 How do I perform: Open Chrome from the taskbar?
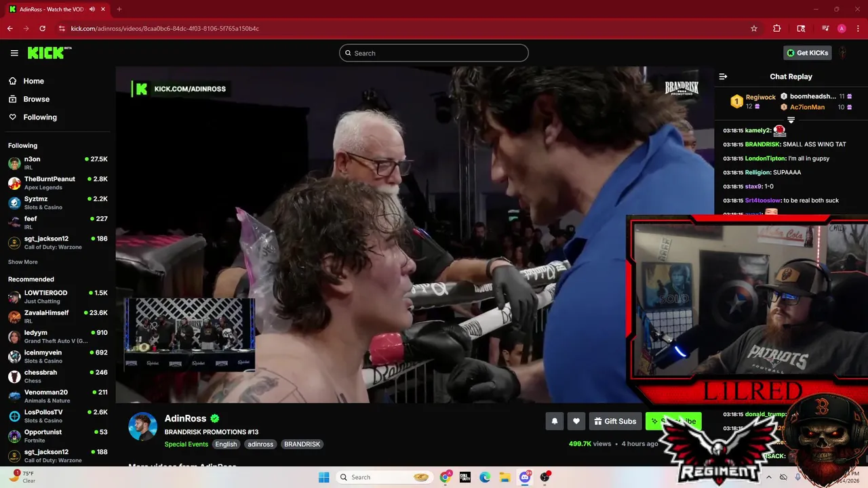tap(446, 477)
